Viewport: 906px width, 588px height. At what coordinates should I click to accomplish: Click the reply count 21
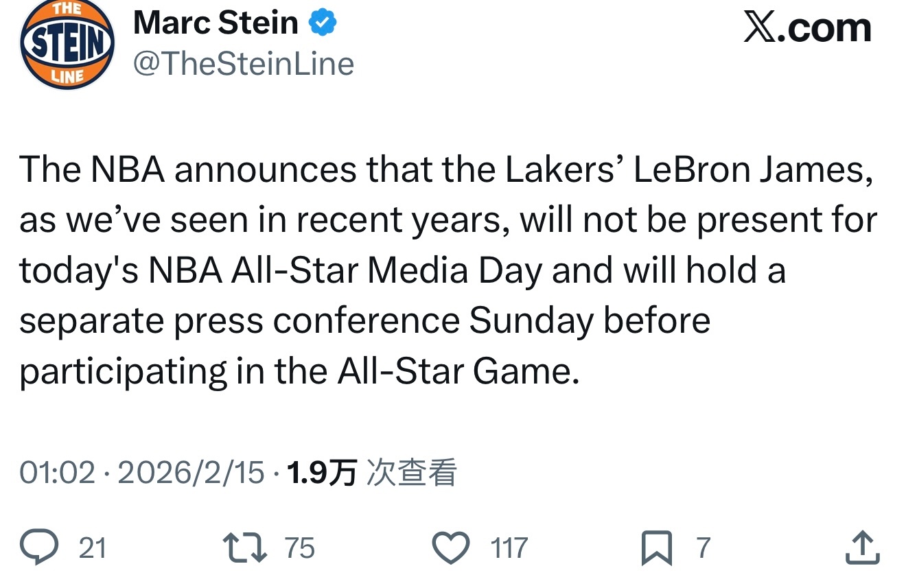[x=93, y=548]
